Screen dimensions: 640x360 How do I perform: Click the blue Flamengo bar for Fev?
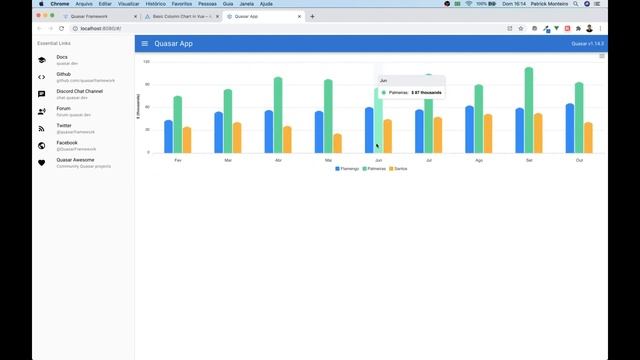(x=169, y=137)
